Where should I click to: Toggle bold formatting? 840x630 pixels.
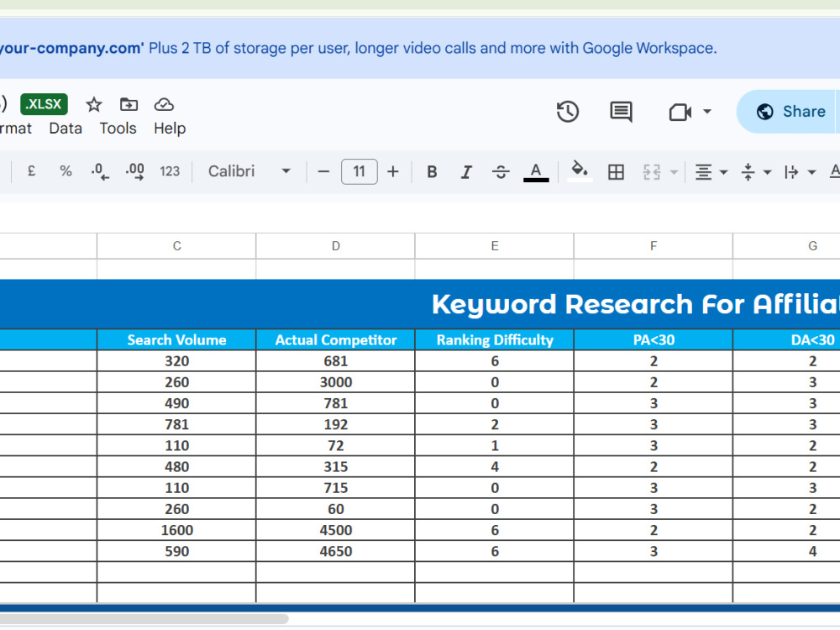tap(432, 172)
